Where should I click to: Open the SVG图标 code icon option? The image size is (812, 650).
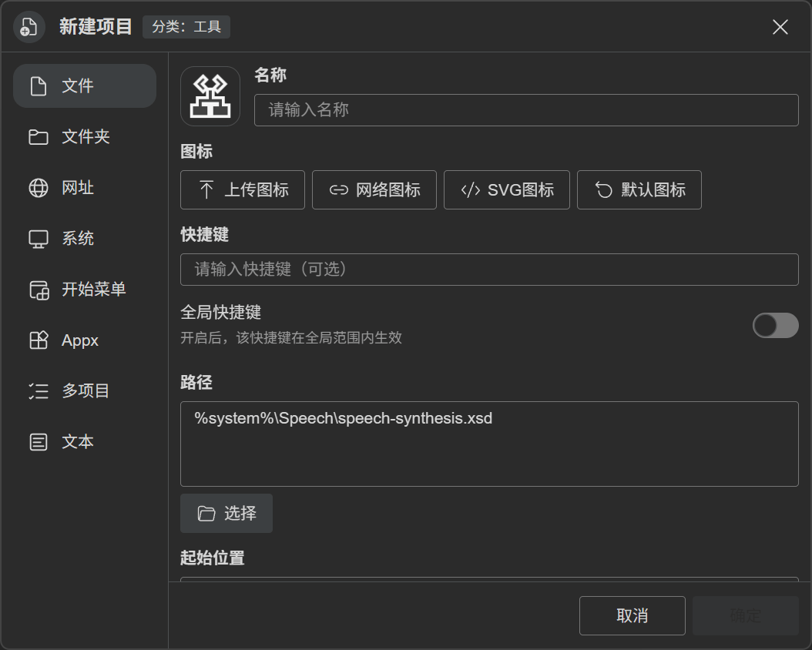(x=507, y=190)
